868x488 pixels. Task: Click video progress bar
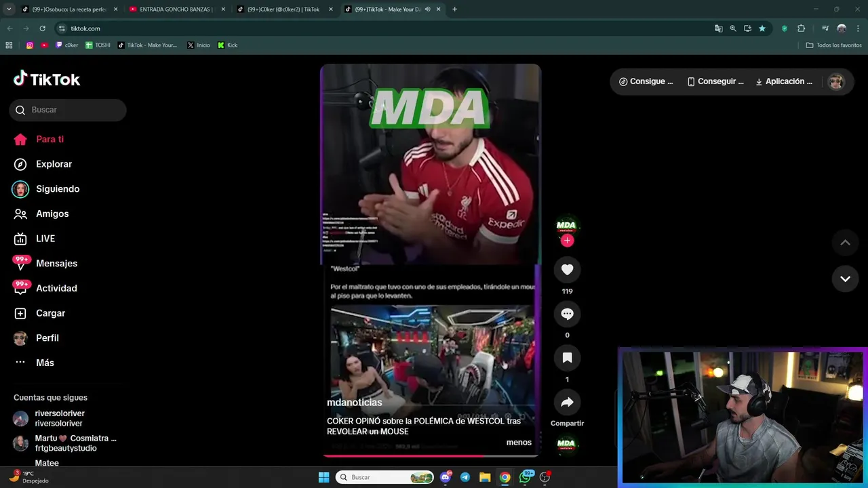click(431, 455)
